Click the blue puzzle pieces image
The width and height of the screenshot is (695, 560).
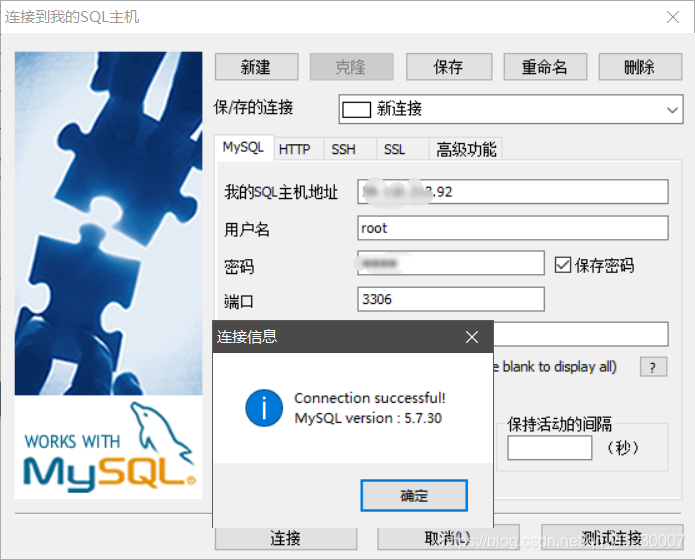(109, 223)
